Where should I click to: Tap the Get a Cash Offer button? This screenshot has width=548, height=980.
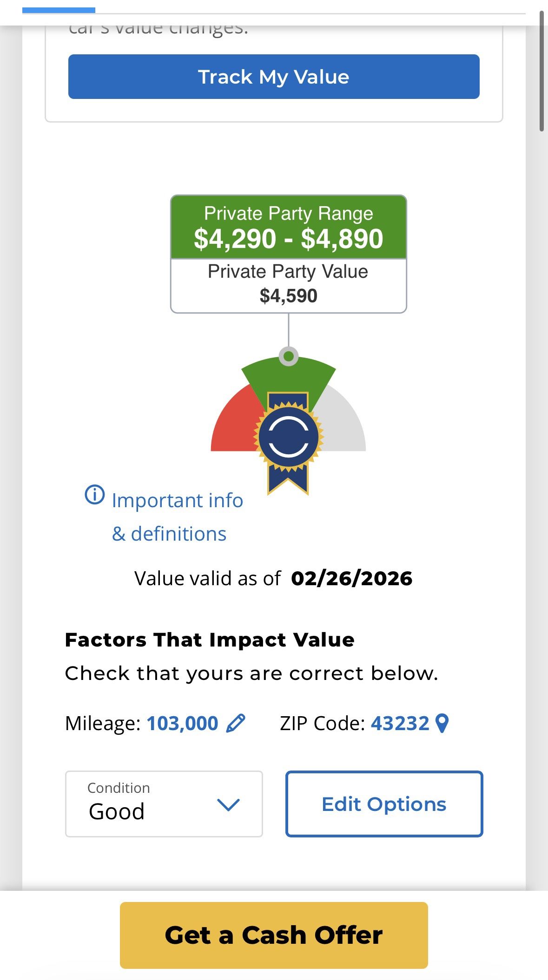pos(274,935)
